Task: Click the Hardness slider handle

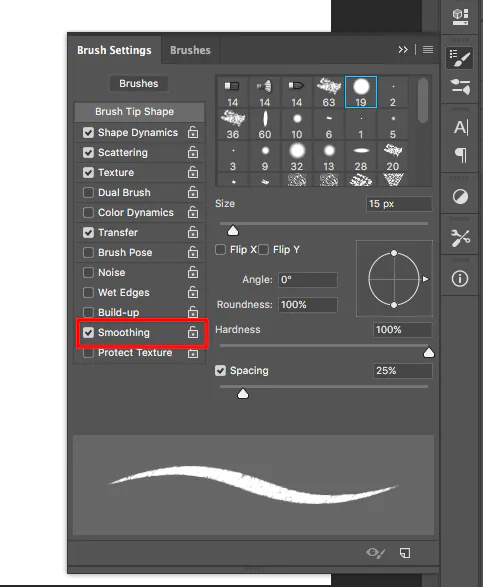Action: pyautogui.click(x=429, y=353)
